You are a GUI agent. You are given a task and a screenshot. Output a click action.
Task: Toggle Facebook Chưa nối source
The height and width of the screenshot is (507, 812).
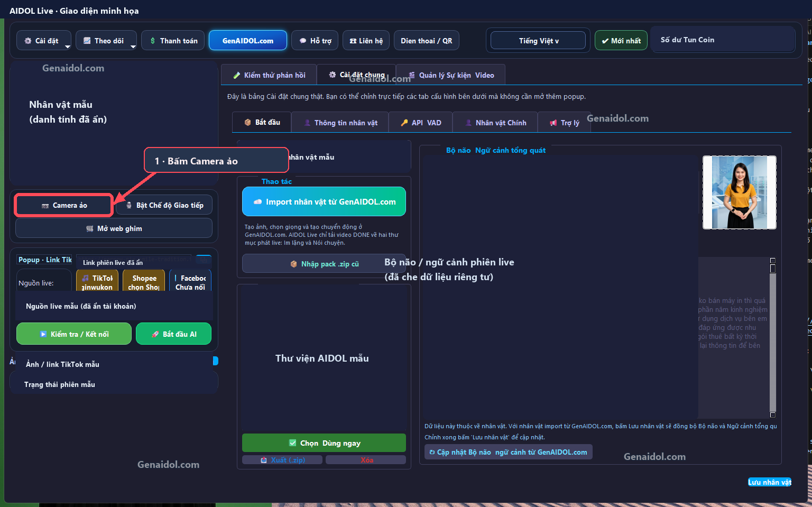click(190, 281)
